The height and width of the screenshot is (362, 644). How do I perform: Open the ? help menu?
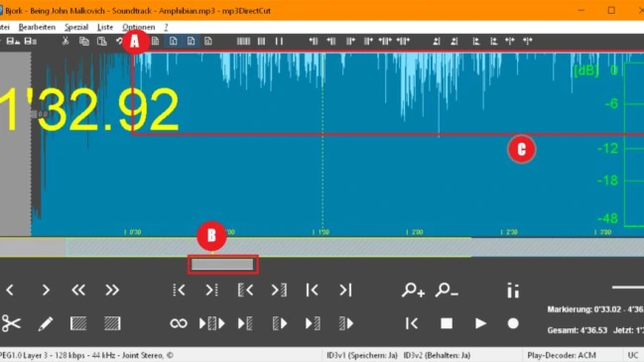[166, 27]
